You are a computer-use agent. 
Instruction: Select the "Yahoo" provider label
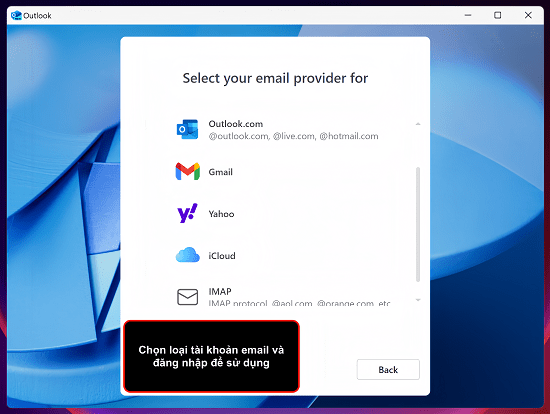click(x=221, y=214)
